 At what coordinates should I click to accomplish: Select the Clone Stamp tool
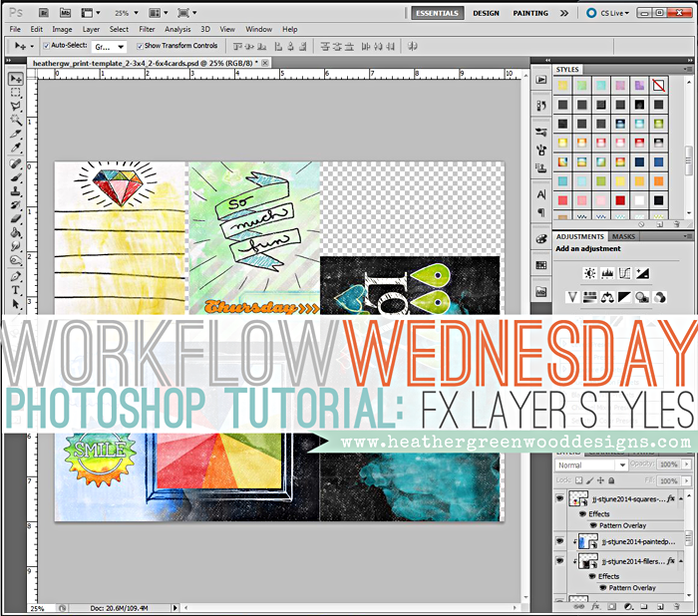(16, 191)
